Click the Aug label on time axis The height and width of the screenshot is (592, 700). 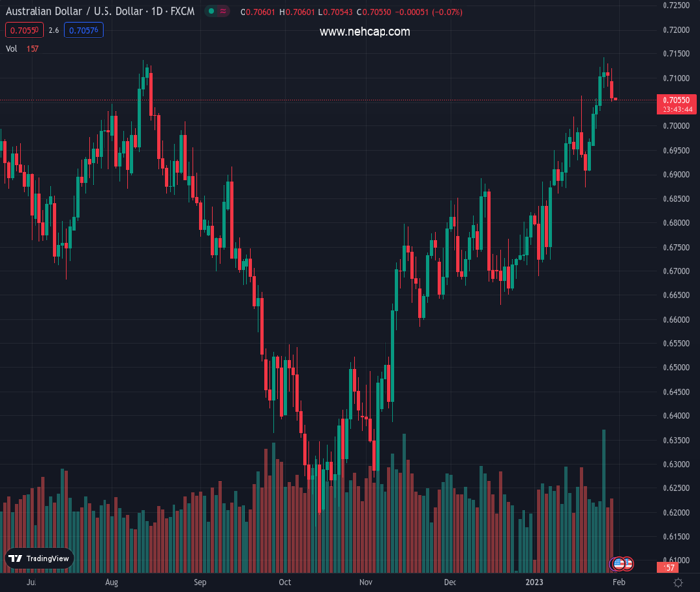pos(112,583)
